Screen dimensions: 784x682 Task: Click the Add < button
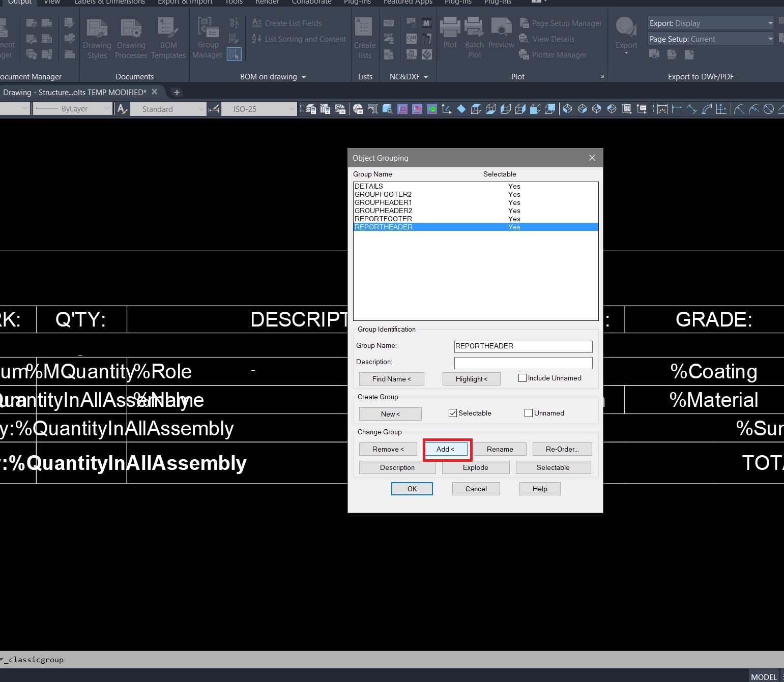(x=445, y=449)
